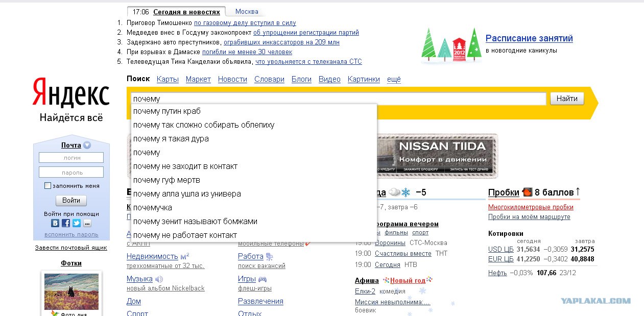Open the Воронины TV program link
Viewport: 644px width, 316px height.
[390, 243]
